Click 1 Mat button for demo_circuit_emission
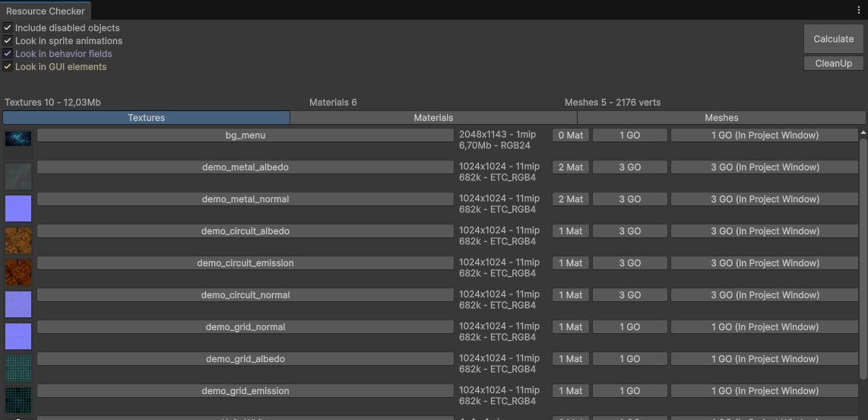This screenshot has width=868, height=420. tap(571, 262)
